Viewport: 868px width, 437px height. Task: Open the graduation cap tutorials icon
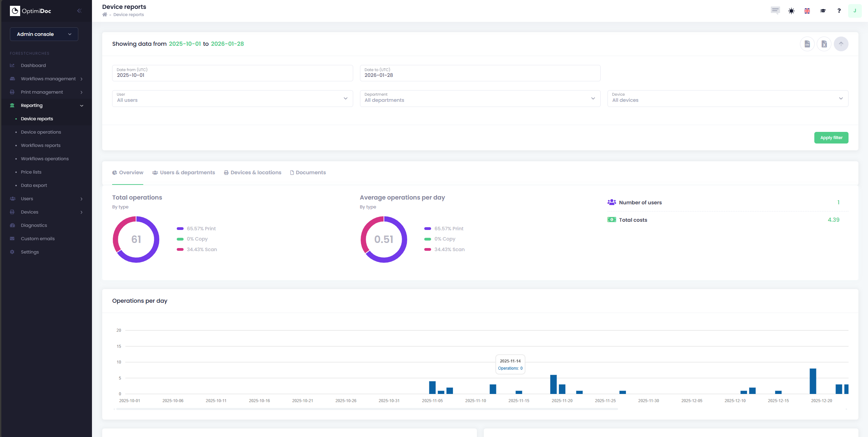(x=823, y=11)
